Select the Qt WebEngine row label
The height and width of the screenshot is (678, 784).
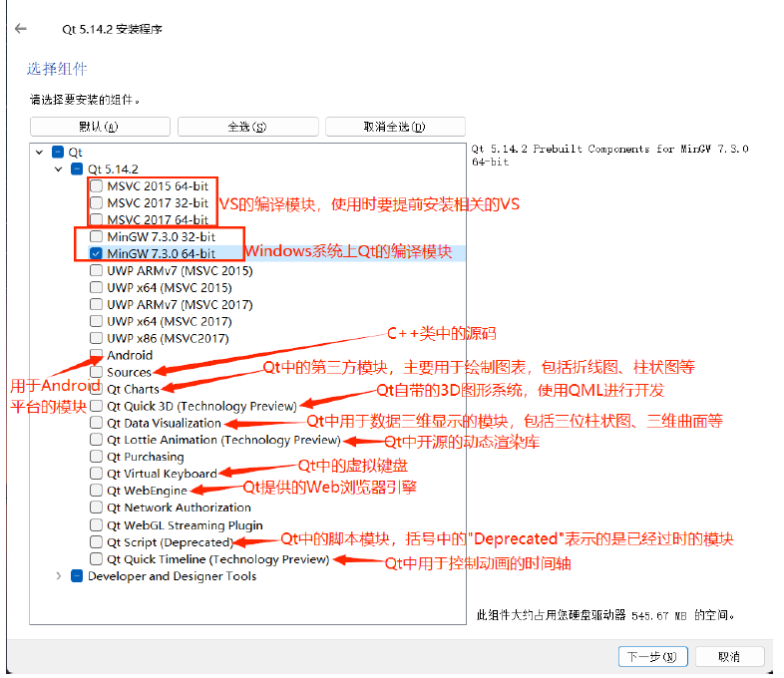click(x=147, y=491)
